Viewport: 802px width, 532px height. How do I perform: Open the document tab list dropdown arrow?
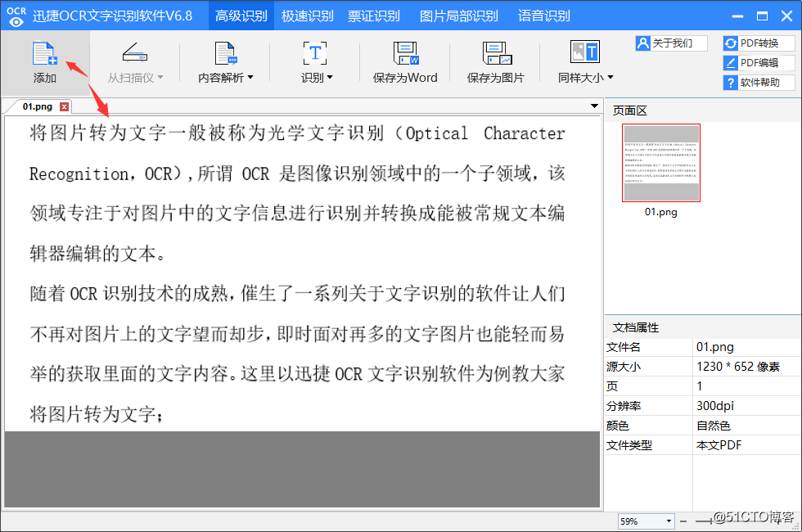click(594, 106)
